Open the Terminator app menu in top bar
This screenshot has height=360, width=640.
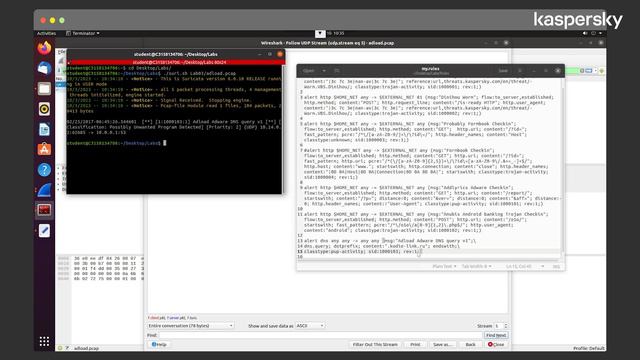(x=83, y=33)
